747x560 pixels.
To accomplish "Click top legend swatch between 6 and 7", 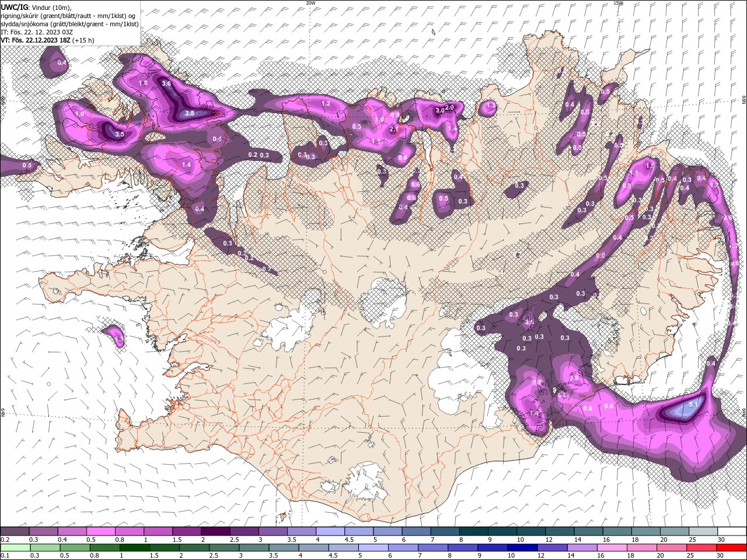I will click(416, 531).
